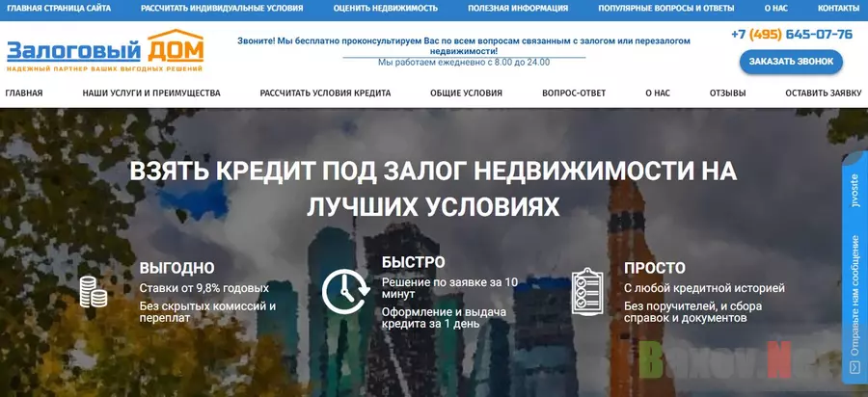
Task: Click the Быстро heading
Action: 413,262
